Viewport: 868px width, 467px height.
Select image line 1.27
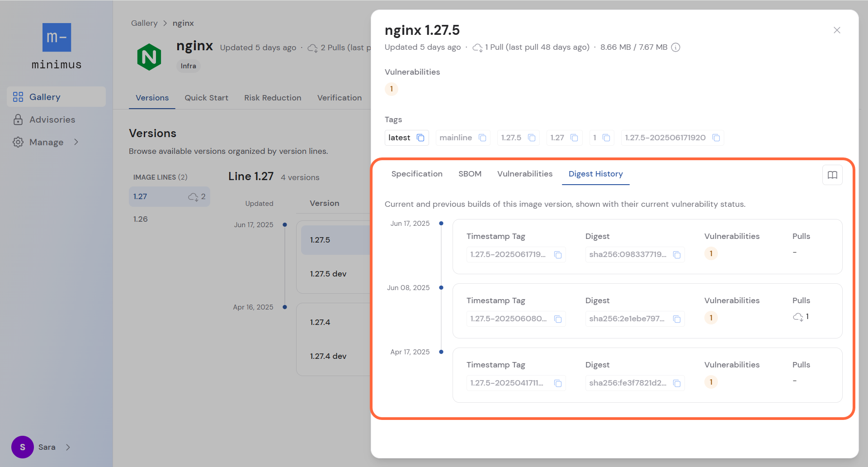click(x=170, y=196)
